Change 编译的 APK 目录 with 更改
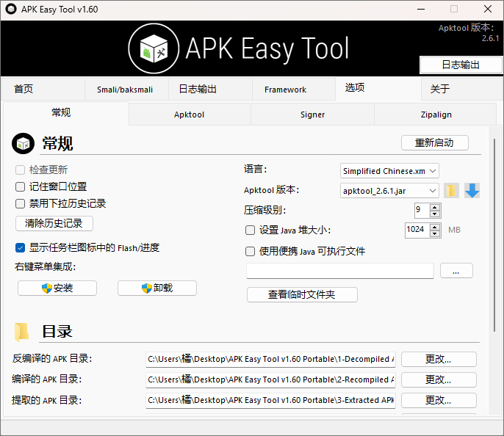This screenshot has height=436, width=504. pos(439,379)
